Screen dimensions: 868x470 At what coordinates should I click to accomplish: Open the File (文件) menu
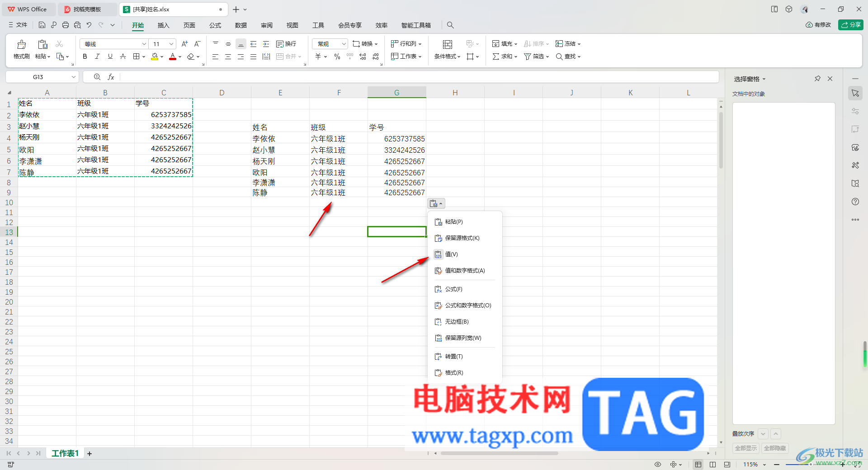pos(18,25)
